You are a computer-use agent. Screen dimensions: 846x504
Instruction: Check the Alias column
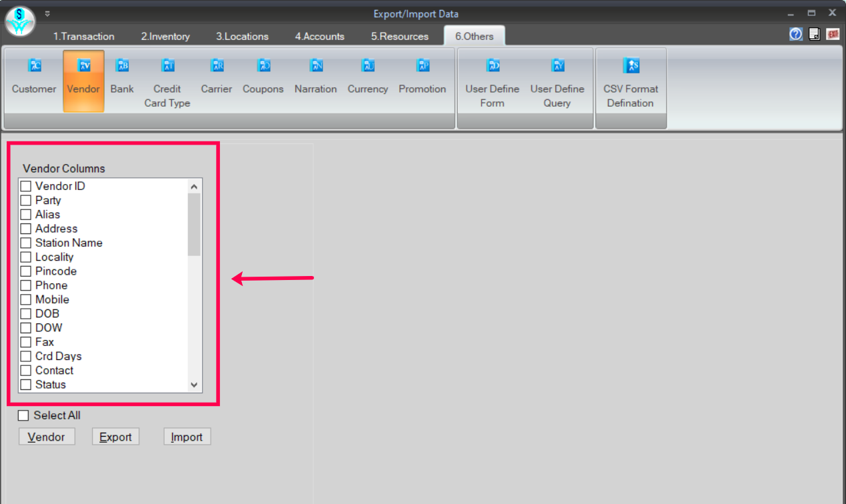click(x=26, y=214)
